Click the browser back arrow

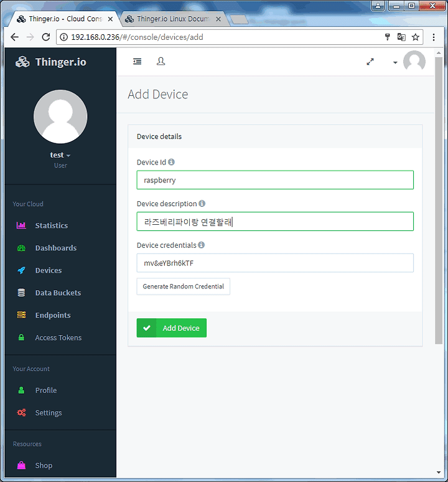point(14,37)
